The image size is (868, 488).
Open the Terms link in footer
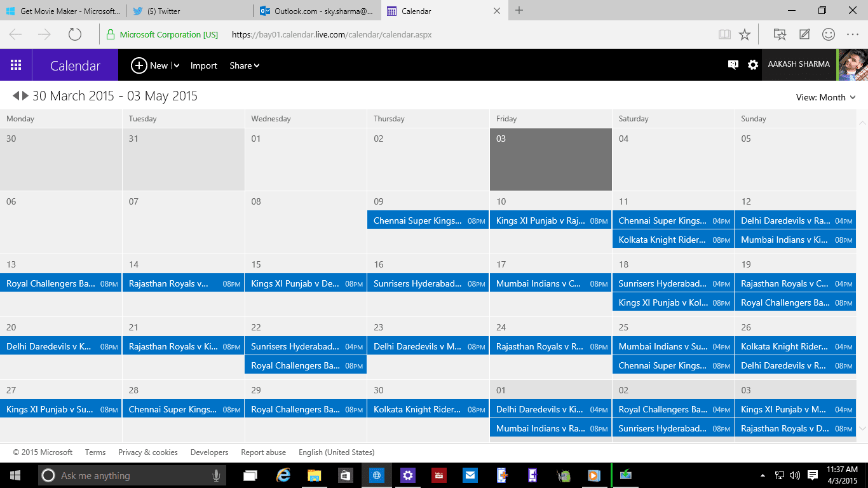[95, 452]
